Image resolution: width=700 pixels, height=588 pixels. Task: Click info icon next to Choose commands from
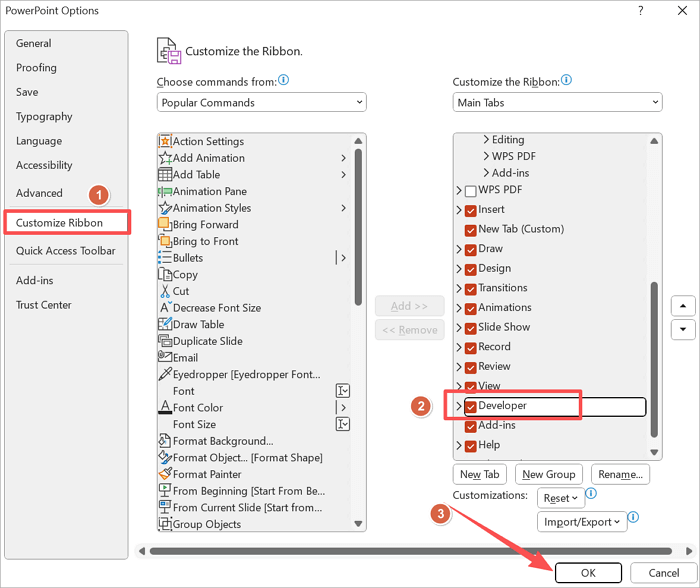point(283,80)
